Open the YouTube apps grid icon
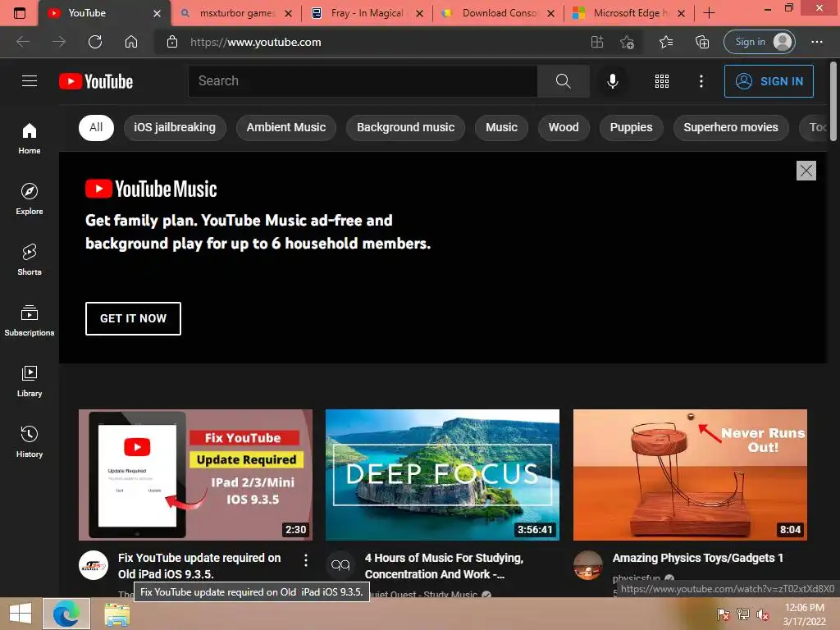The image size is (840, 630). pos(662,81)
